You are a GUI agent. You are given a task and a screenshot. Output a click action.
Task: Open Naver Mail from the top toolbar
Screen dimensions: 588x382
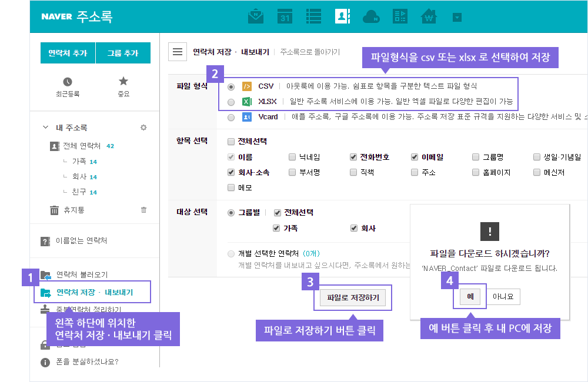(x=255, y=17)
